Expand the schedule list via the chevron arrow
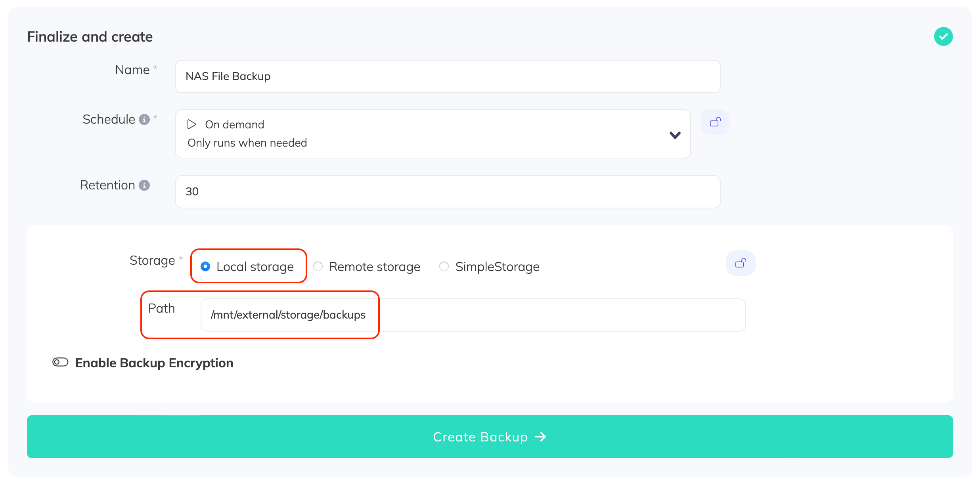Image resolution: width=980 pixels, height=485 pixels. coord(675,135)
